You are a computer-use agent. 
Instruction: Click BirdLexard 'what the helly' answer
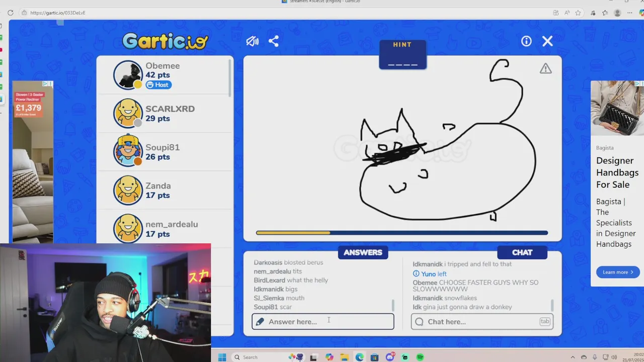click(x=291, y=281)
